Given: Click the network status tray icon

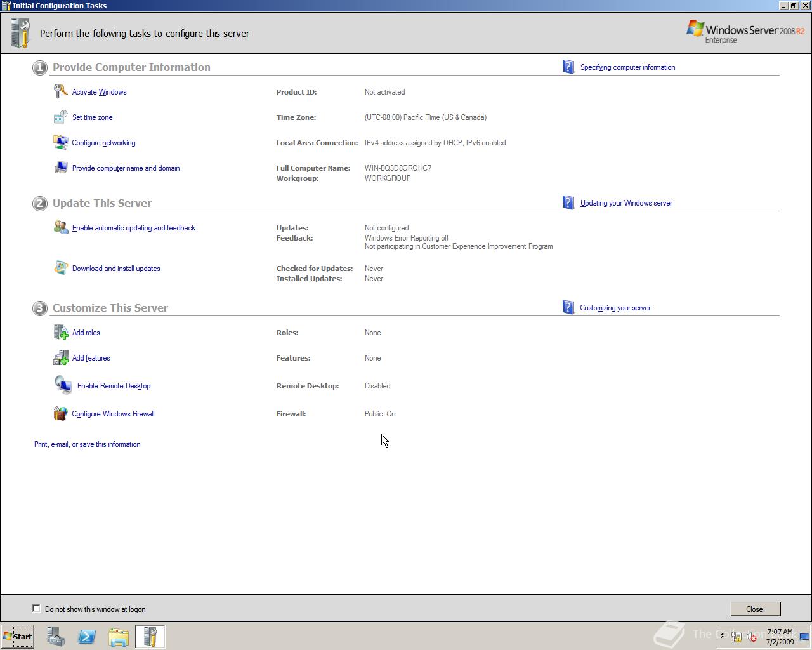Looking at the screenshot, I should pos(737,637).
